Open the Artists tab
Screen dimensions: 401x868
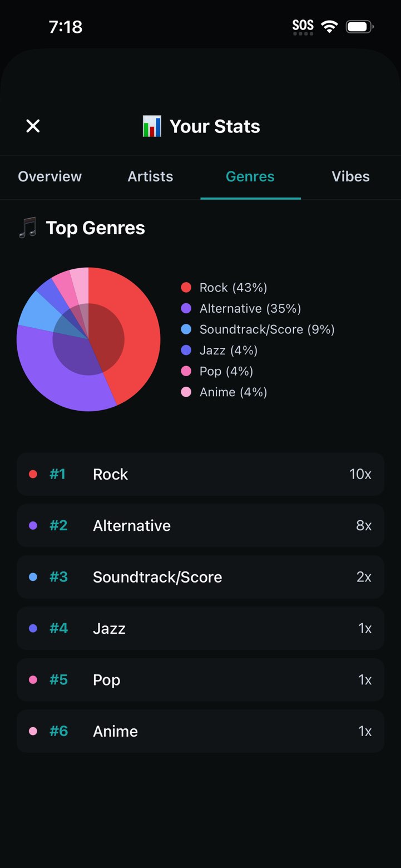(x=150, y=176)
